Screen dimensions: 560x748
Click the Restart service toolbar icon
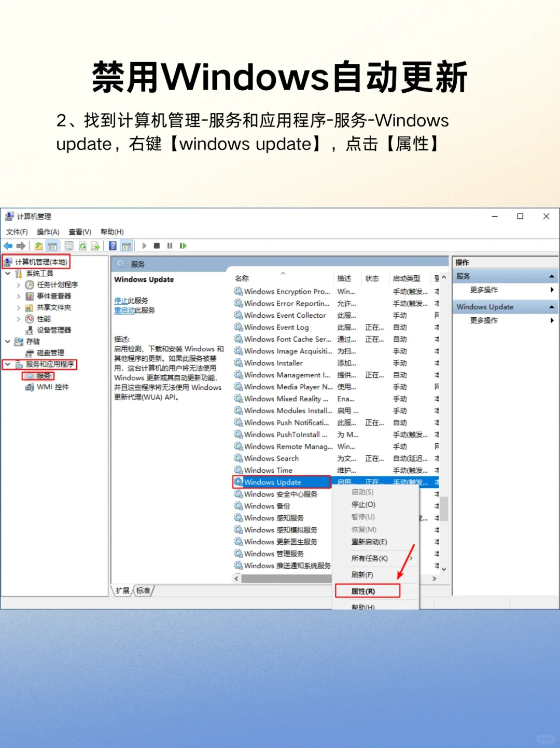click(183, 246)
